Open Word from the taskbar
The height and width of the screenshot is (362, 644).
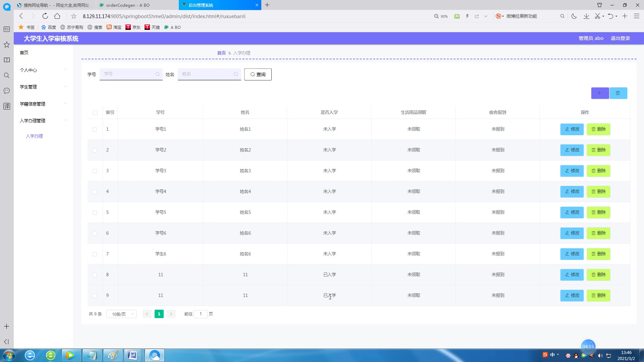(x=133, y=355)
